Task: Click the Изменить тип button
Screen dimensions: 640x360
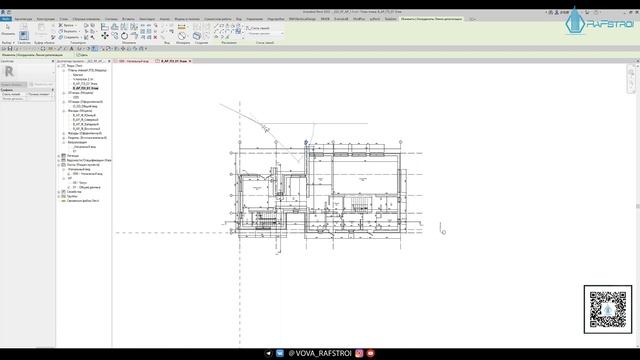Action: point(41,84)
